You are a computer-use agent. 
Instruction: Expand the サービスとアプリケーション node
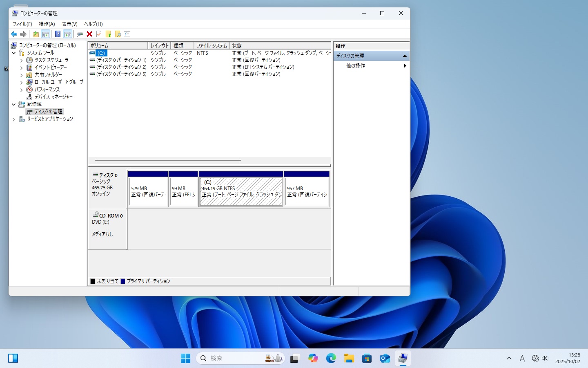[x=14, y=119]
